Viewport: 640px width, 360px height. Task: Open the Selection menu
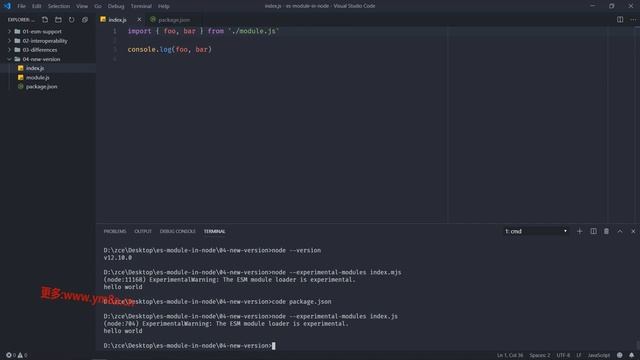pyautogui.click(x=59, y=6)
